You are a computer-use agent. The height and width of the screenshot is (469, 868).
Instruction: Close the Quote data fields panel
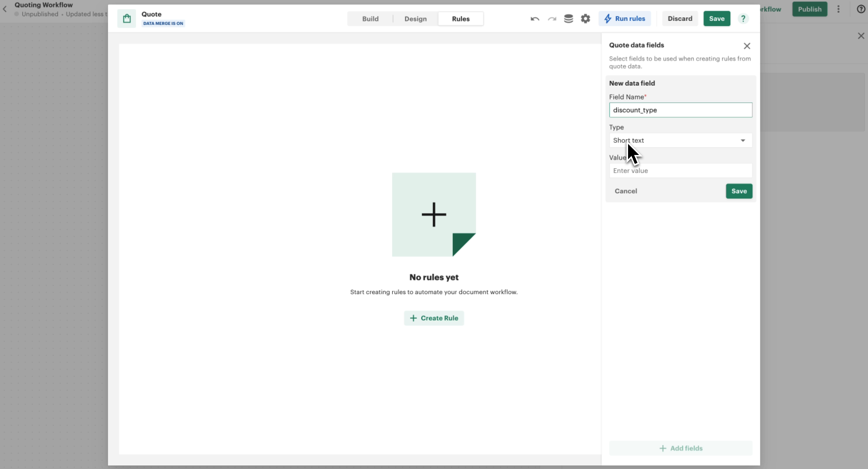747,46
